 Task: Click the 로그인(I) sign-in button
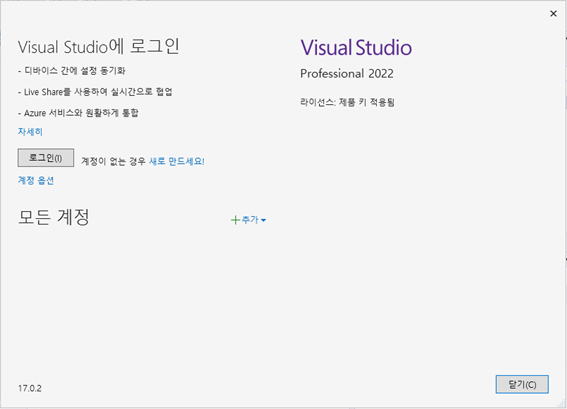click(46, 158)
